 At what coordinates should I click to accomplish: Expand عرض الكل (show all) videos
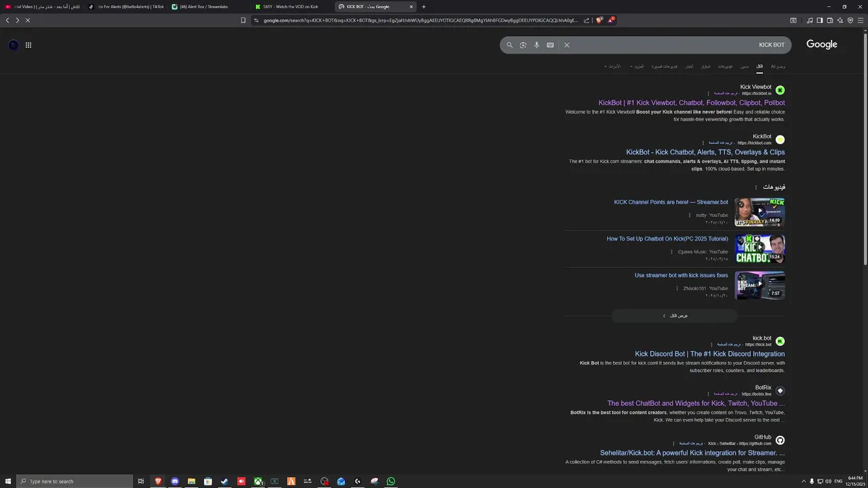[675, 316]
